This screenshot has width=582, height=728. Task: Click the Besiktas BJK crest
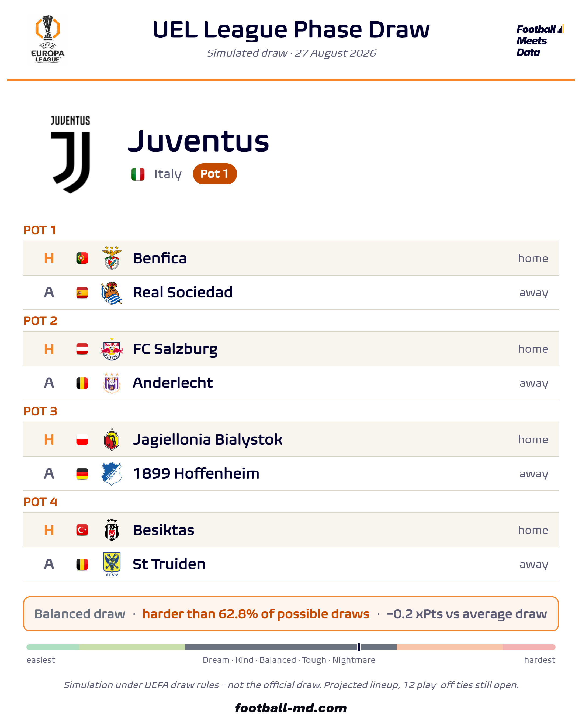[x=112, y=530]
